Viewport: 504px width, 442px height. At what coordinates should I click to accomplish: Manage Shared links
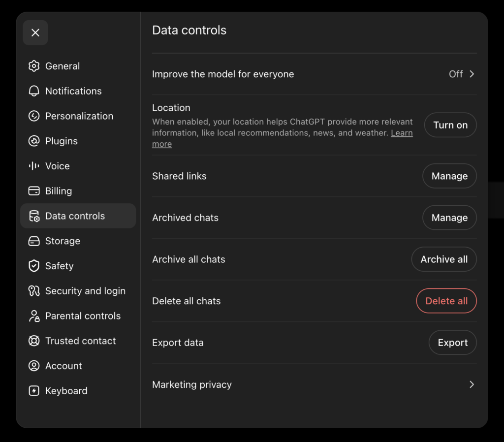(x=449, y=176)
